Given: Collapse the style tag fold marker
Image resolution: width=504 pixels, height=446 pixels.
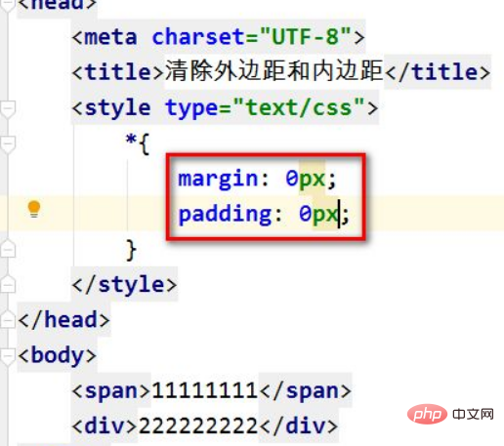Looking at the screenshot, I should [x=8, y=109].
